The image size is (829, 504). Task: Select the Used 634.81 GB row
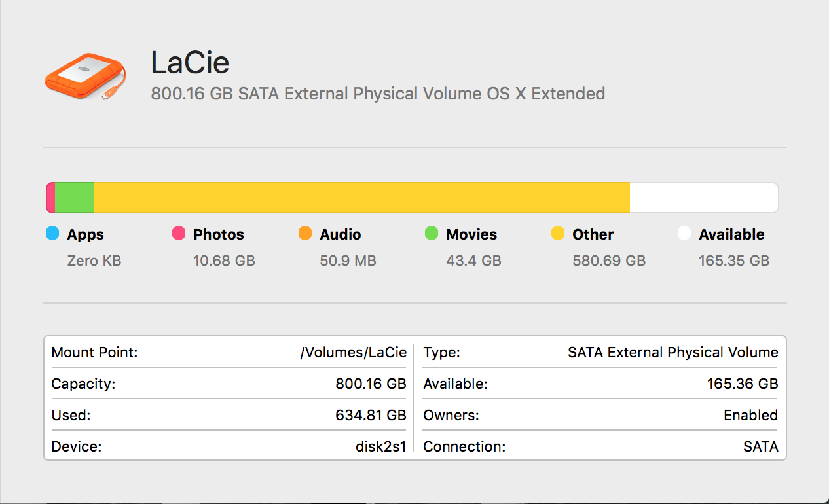coord(229,416)
